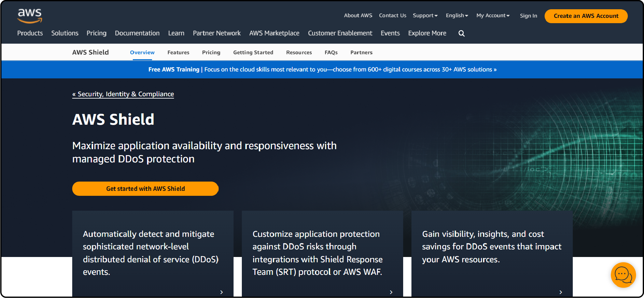Click Get started with AWS Shield button
Screen dimensions: 644x298
point(145,189)
